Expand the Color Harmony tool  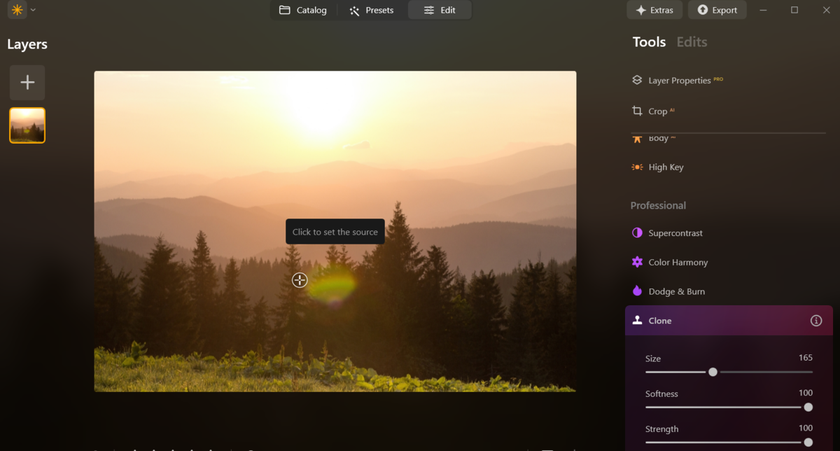[677, 262]
